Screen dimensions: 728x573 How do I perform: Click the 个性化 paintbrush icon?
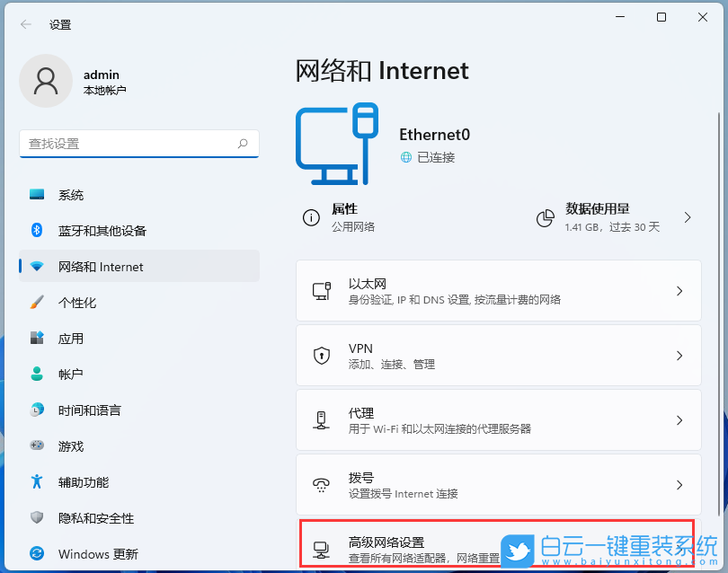click(37, 303)
